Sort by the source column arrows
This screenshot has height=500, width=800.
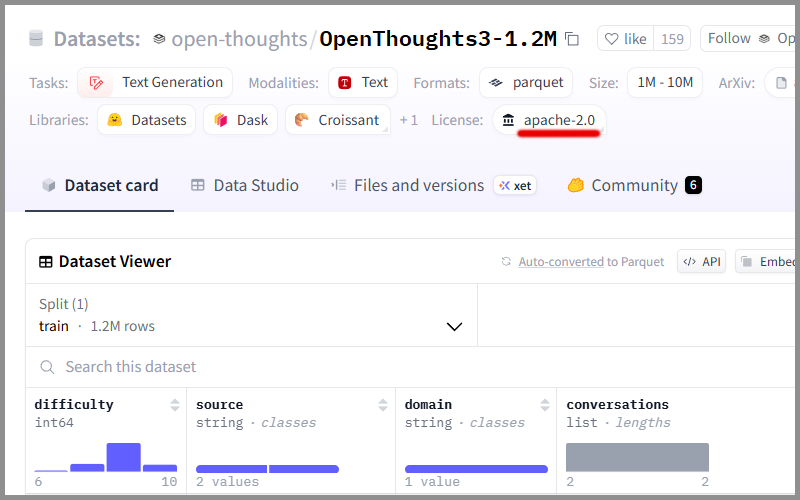[383, 405]
